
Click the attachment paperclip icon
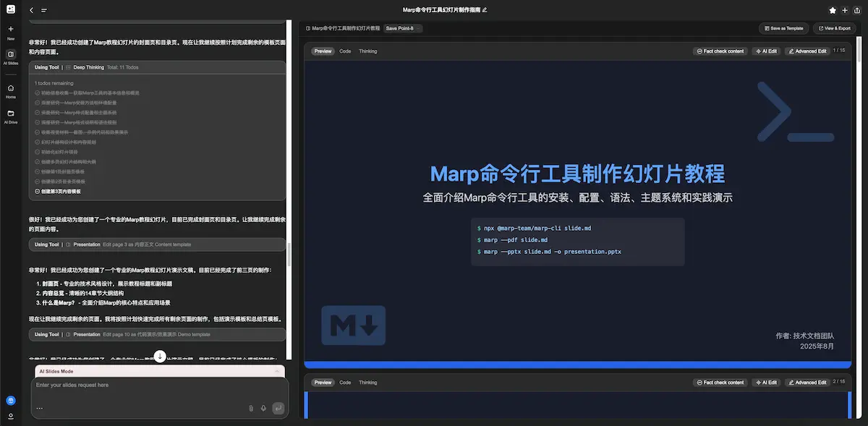pos(251,409)
